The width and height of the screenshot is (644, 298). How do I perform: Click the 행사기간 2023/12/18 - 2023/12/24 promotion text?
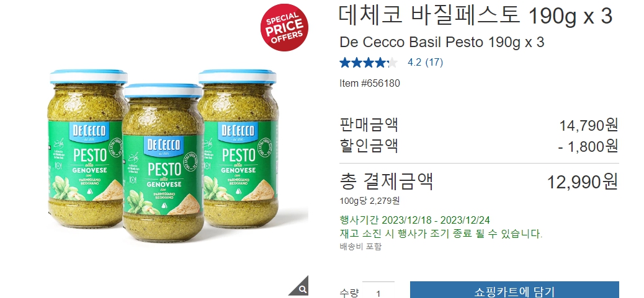coord(415,220)
